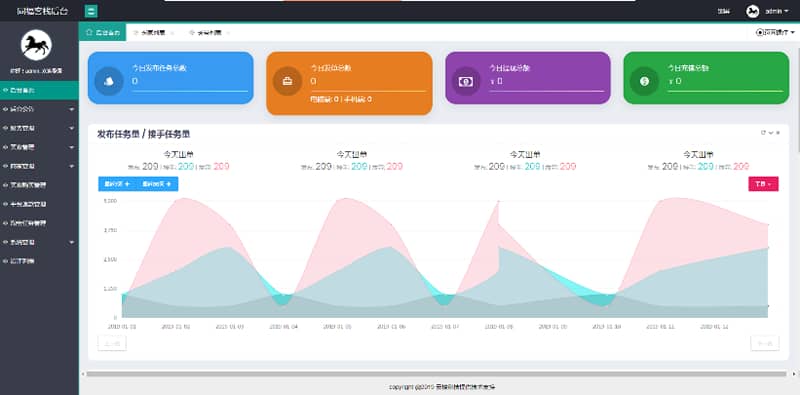Viewport: 800px width, 395px height.
Task: Click the horizontal scrollbar at the bottom
Action: click(x=436, y=374)
